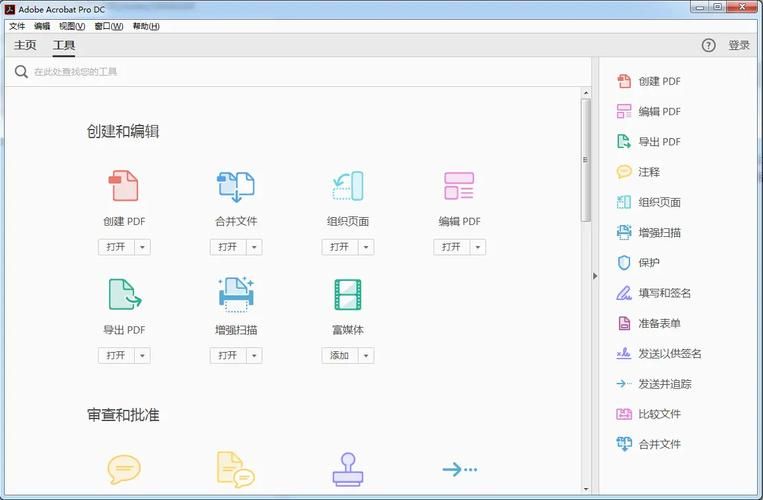The height and width of the screenshot is (500, 763).
Task: Click 打开 button under 创建 PDF
Action: click(116, 247)
